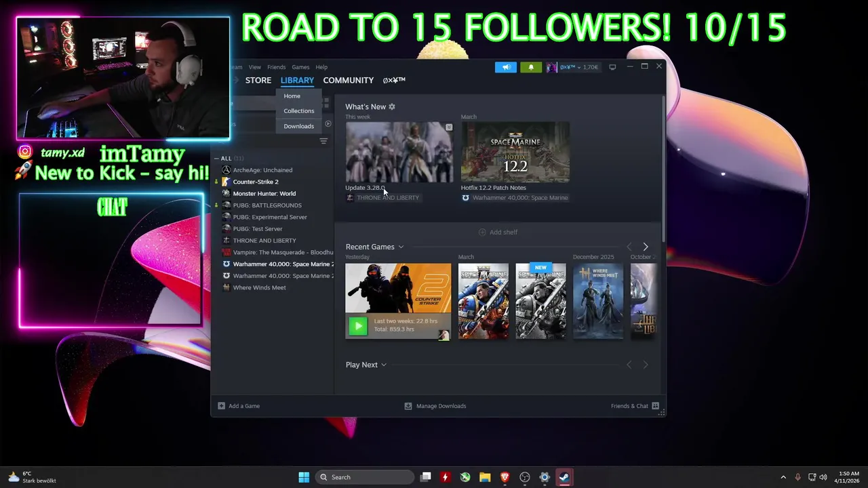This screenshot has width=868, height=488.
Task: Click the Manage Downloads icon
Action: tap(408, 406)
